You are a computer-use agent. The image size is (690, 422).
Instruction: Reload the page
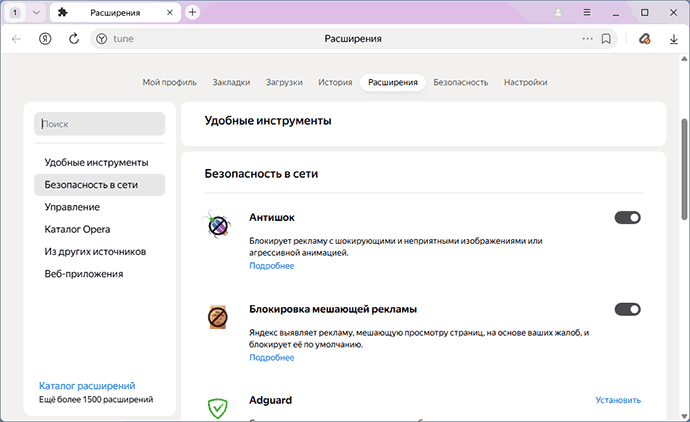[74, 39]
